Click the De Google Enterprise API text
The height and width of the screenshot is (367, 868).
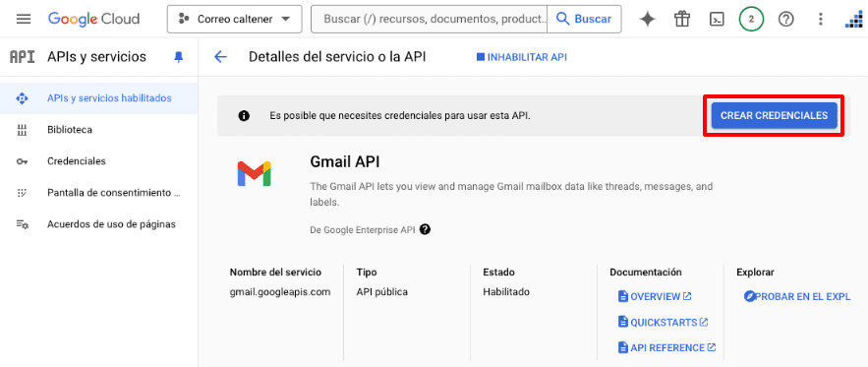363,229
